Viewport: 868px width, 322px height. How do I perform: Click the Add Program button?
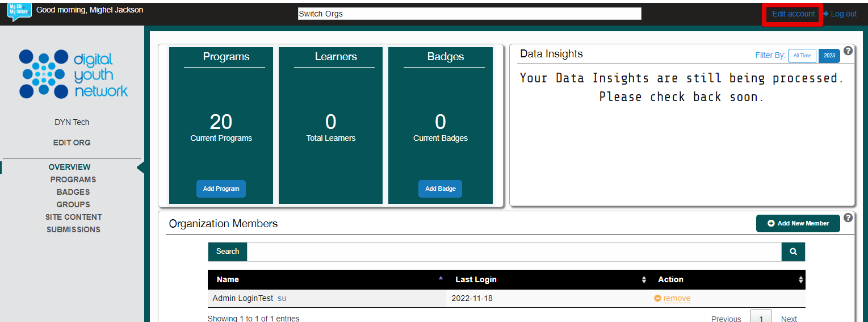tap(221, 189)
